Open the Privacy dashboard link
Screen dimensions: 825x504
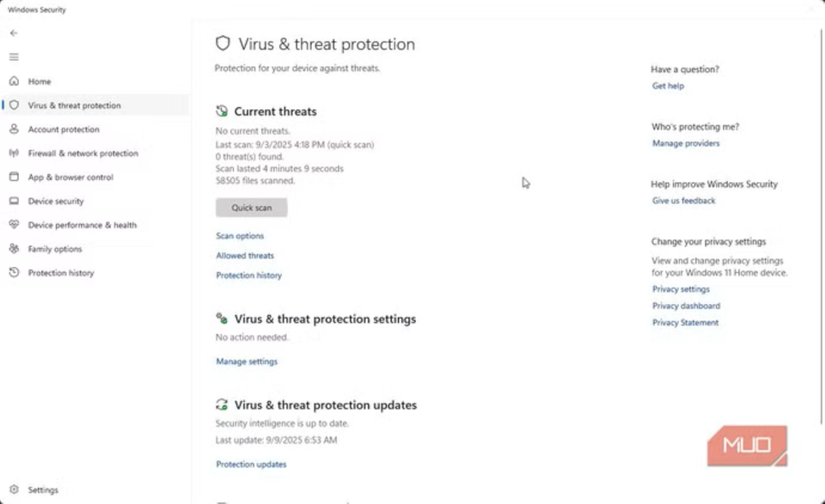coord(686,307)
